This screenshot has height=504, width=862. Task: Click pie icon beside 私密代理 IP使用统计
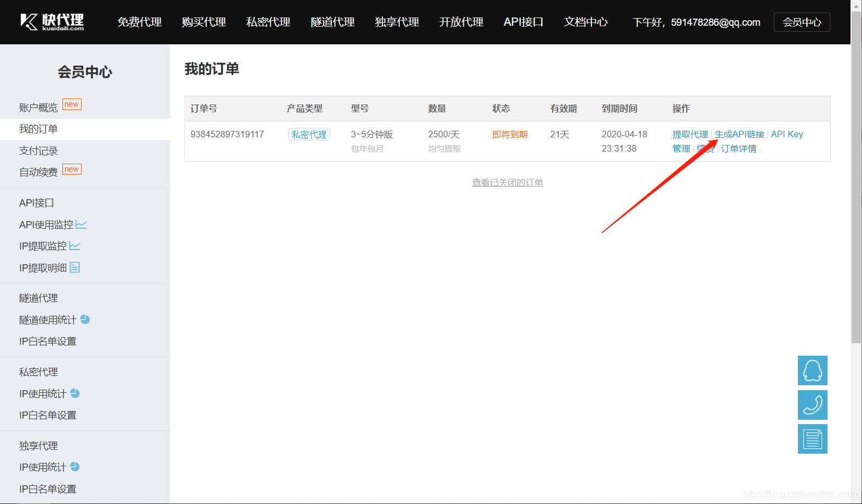[x=75, y=393]
